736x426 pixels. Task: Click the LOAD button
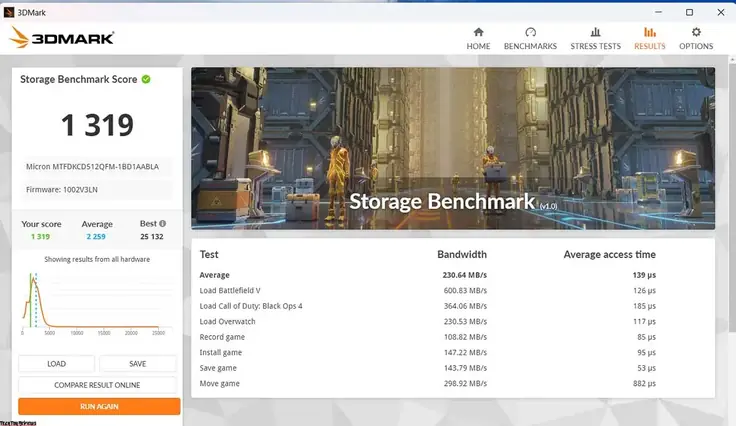click(56, 364)
